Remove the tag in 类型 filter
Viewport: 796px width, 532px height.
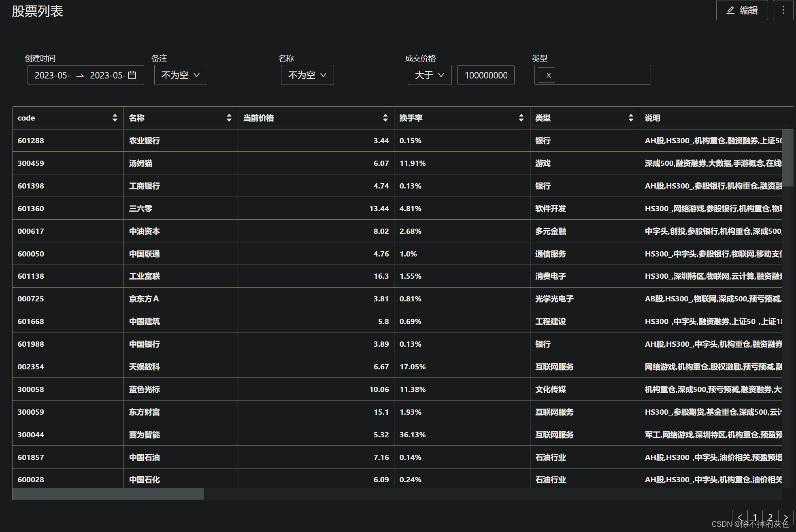pyautogui.click(x=548, y=75)
